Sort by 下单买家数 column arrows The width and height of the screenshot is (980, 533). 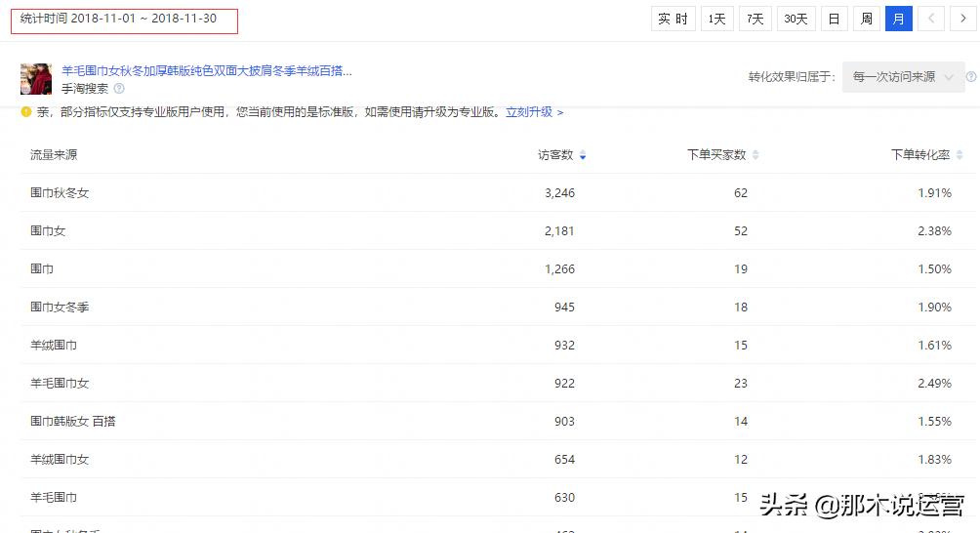pos(755,155)
